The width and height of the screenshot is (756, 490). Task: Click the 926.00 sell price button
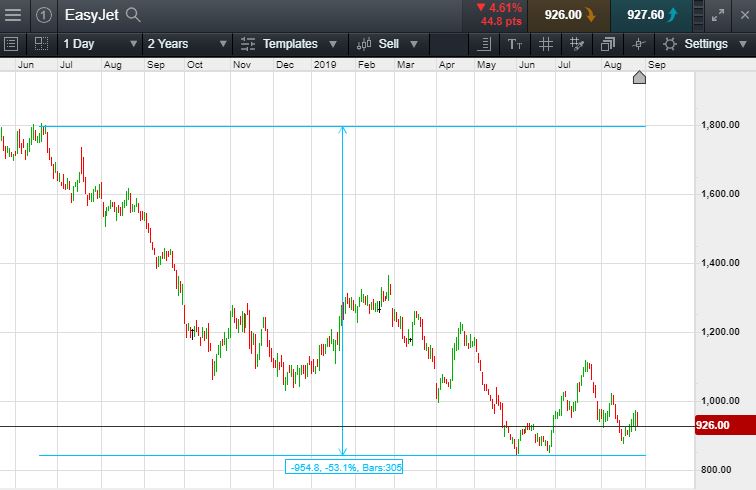[569, 15]
